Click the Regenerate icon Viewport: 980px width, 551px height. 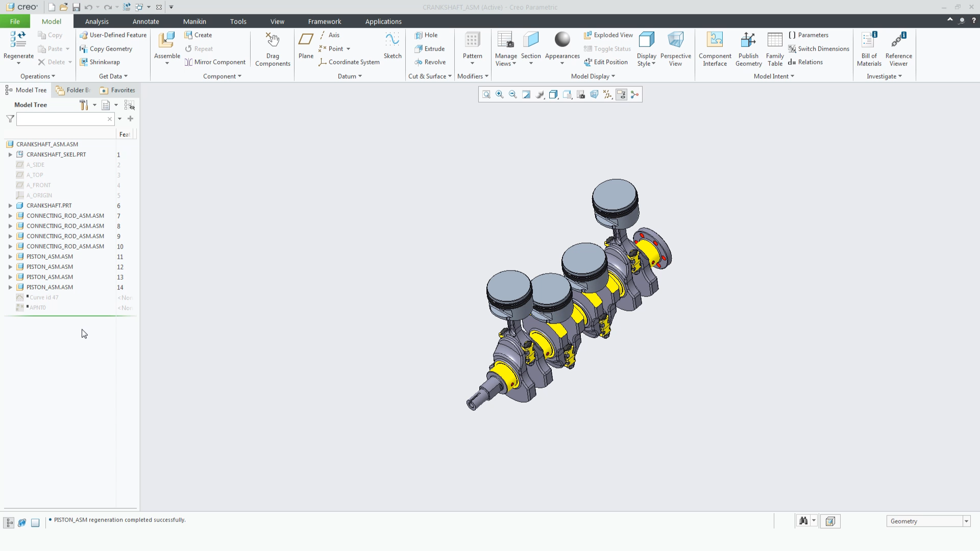point(18,40)
